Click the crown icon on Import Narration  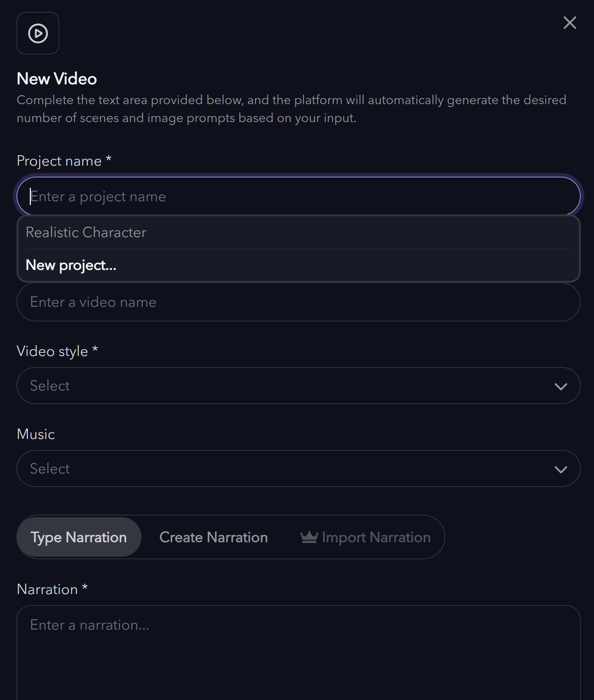pos(309,537)
